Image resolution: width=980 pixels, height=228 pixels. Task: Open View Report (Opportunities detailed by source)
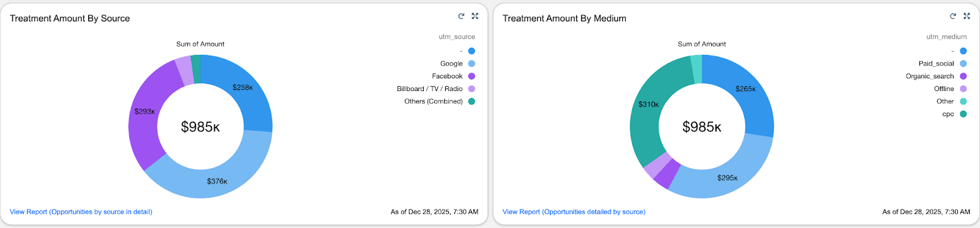(x=574, y=212)
